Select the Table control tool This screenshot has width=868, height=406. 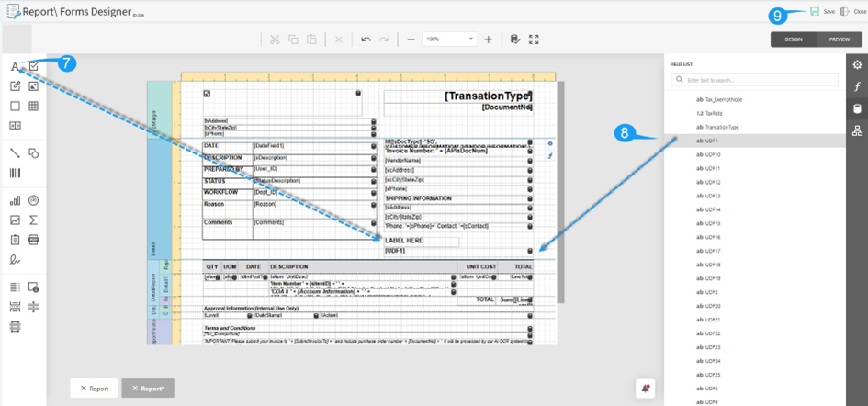tap(34, 107)
